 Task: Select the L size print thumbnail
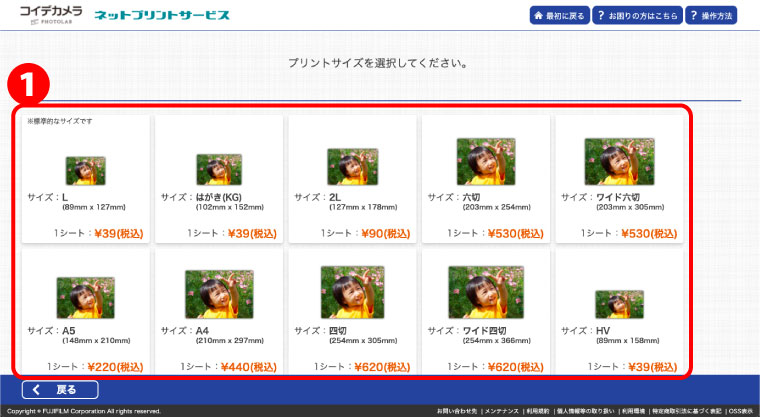click(x=85, y=170)
